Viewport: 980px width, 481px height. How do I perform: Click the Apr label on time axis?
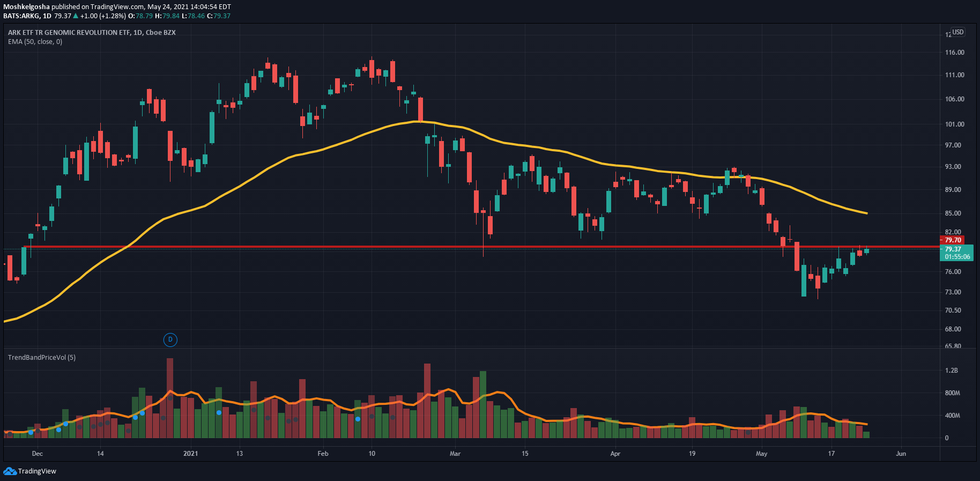coord(615,454)
